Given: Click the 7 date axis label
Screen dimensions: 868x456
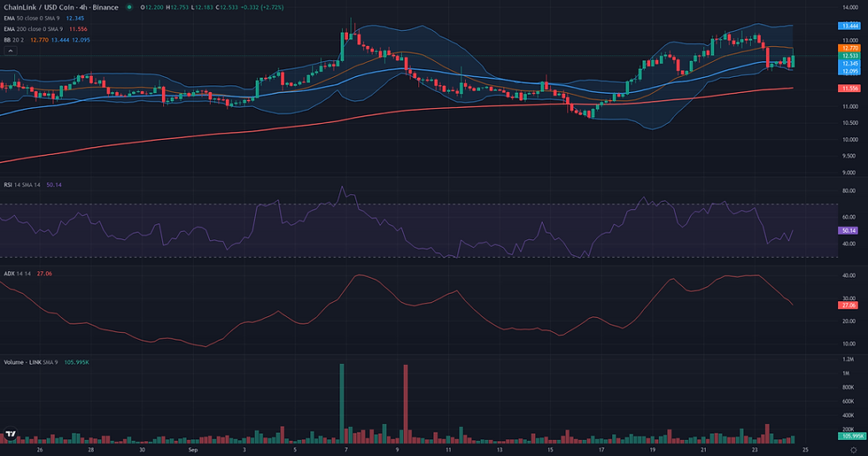Looking at the screenshot, I should tap(346, 450).
